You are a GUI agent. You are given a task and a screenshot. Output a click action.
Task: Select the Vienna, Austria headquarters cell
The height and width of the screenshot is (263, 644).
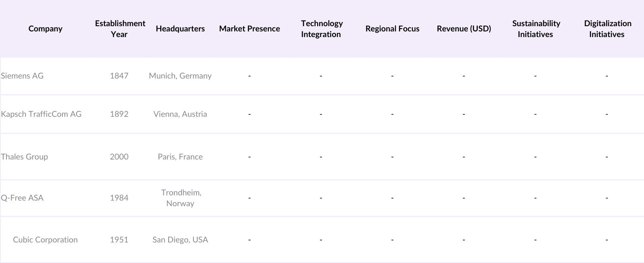pos(180,114)
